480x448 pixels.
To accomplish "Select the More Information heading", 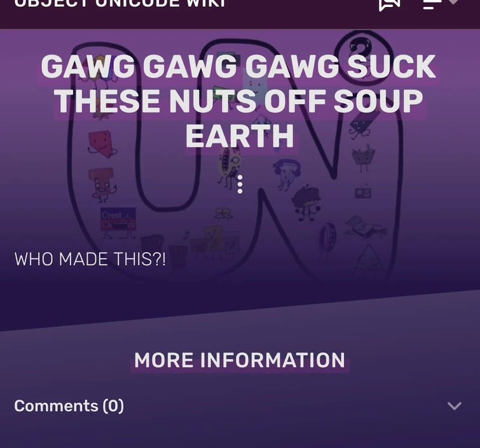I will pos(240,360).
